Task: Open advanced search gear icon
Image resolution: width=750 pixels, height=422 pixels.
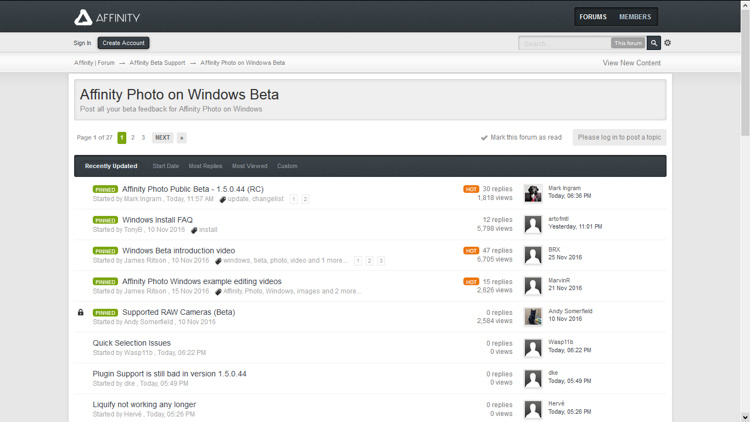Action: pos(668,43)
